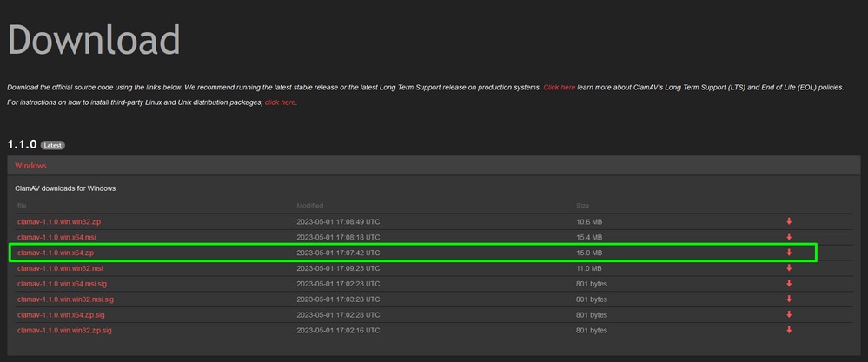This screenshot has width=868, height=362.
Task: Follow 'click here' link for Linux packages
Action: [280, 102]
